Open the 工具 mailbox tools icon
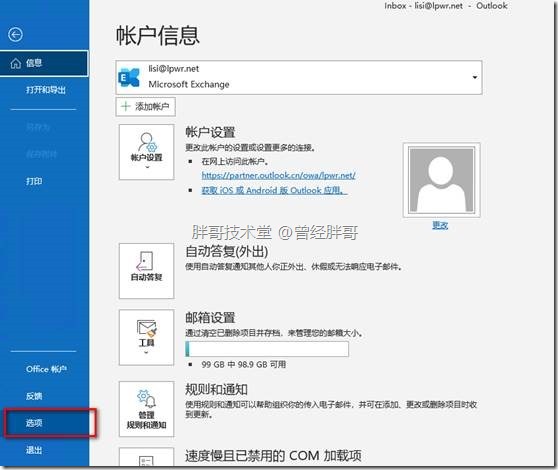 [x=147, y=337]
